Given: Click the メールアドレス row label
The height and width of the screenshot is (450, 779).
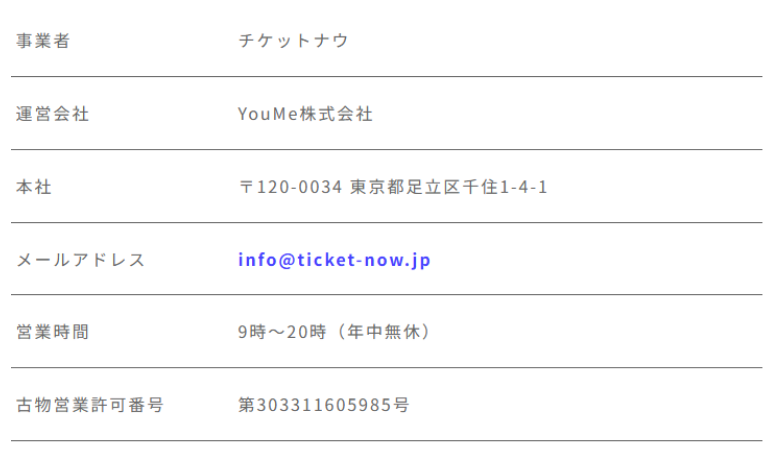Looking at the screenshot, I should [x=80, y=260].
